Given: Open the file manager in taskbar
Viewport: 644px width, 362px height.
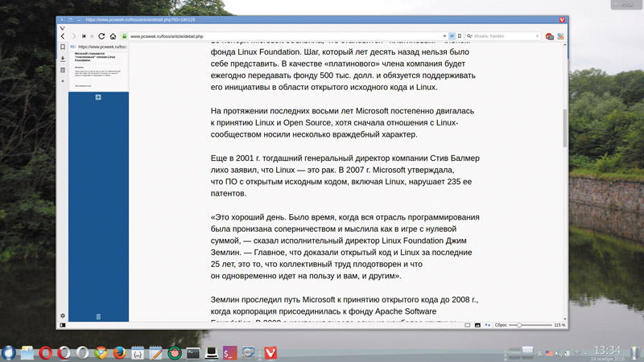Looking at the screenshot, I should tap(27, 353).
